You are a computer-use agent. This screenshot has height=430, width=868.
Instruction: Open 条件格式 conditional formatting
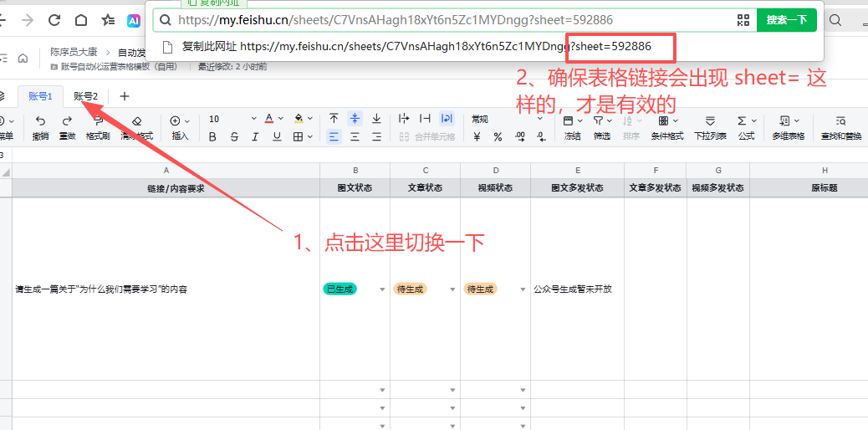667,127
